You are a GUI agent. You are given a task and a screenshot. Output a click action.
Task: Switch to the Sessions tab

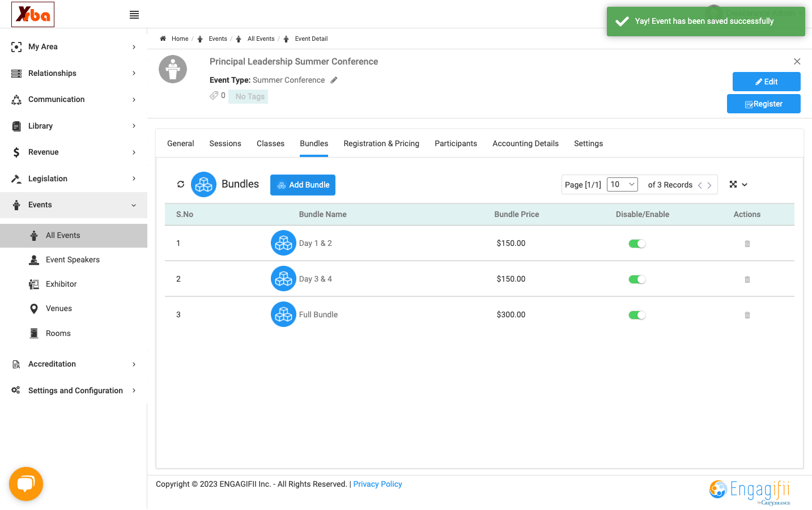[x=226, y=144]
